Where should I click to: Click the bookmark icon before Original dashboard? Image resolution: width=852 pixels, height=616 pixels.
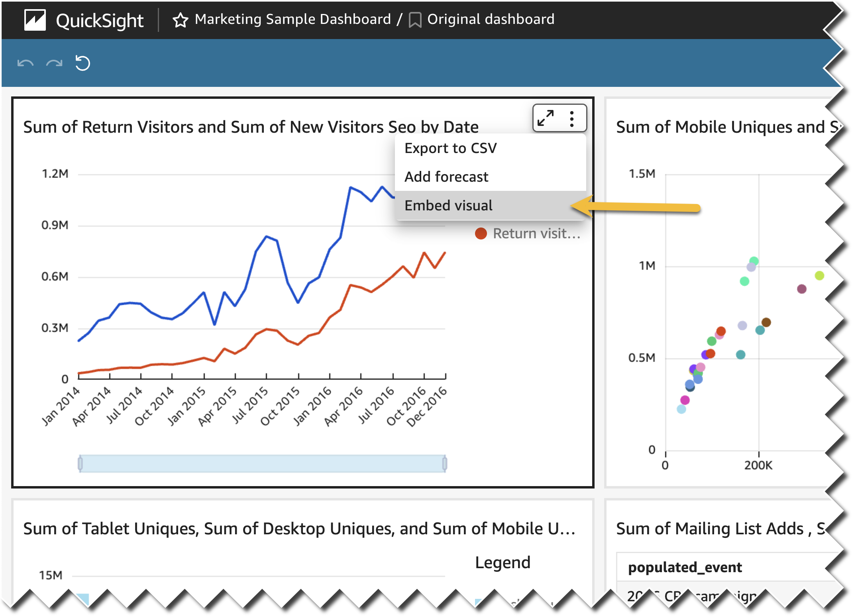click(x=415, y=20)
